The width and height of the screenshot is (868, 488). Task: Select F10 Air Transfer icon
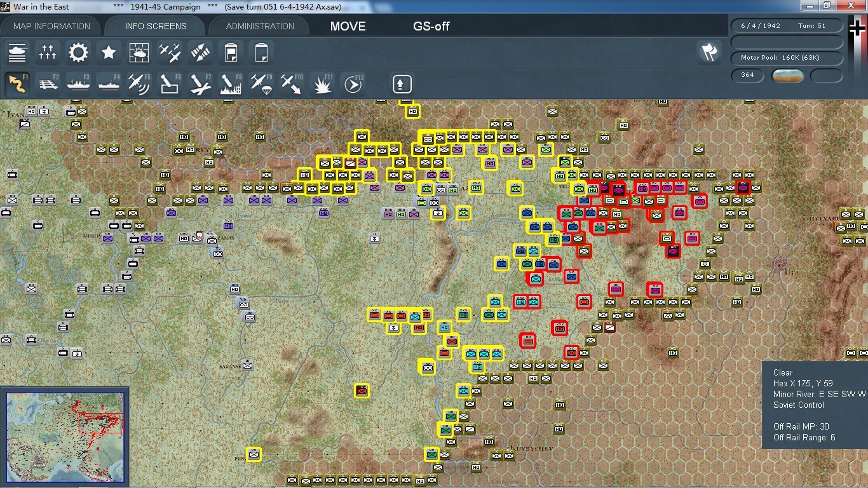click(x=292, y=84)
